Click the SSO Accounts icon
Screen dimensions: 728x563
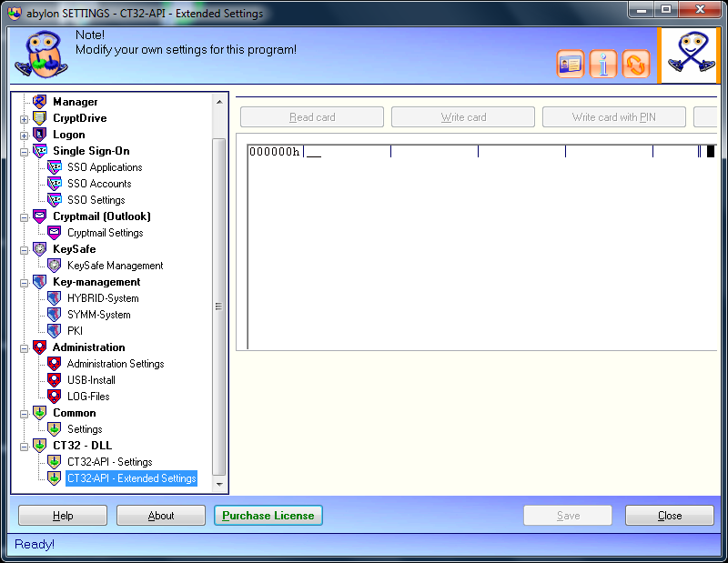pos(55,184)
